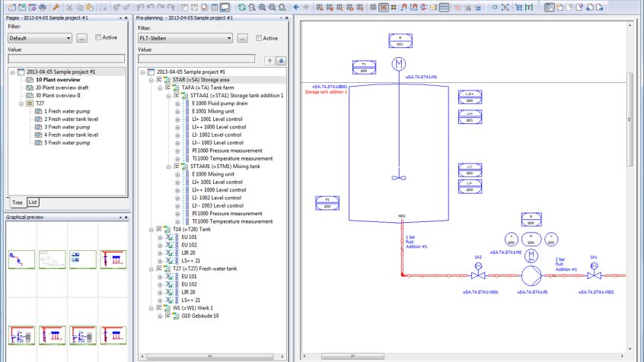
Task: Switch to the List tab
Action: point(33,202)
